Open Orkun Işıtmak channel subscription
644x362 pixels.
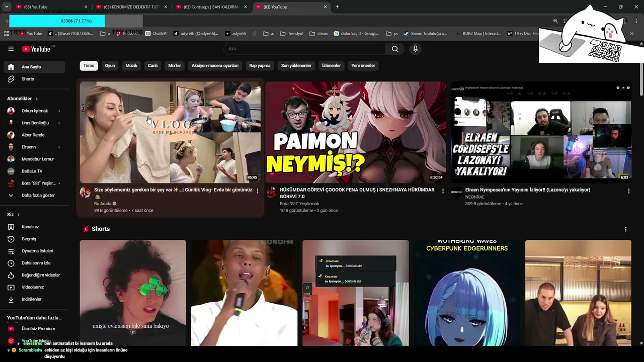[34, 111]
